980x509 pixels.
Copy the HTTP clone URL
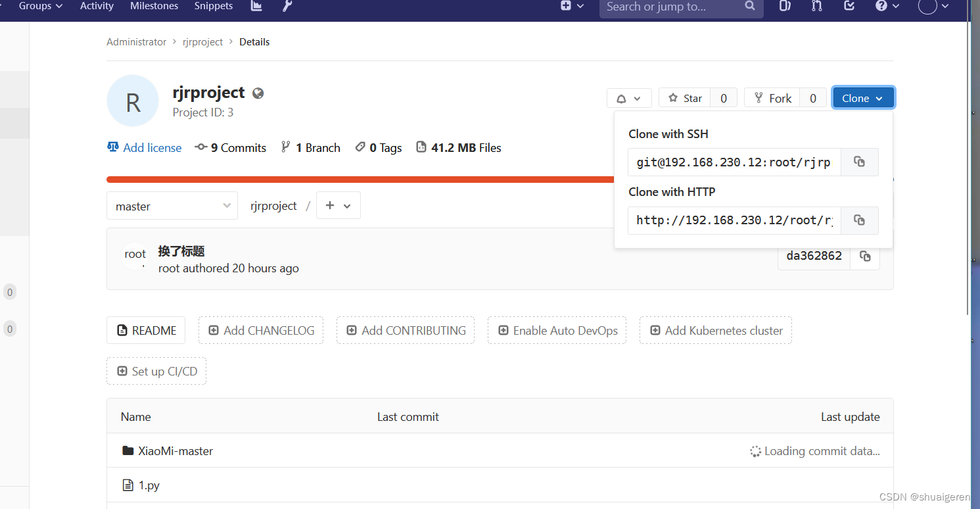(x=859, y=220)
